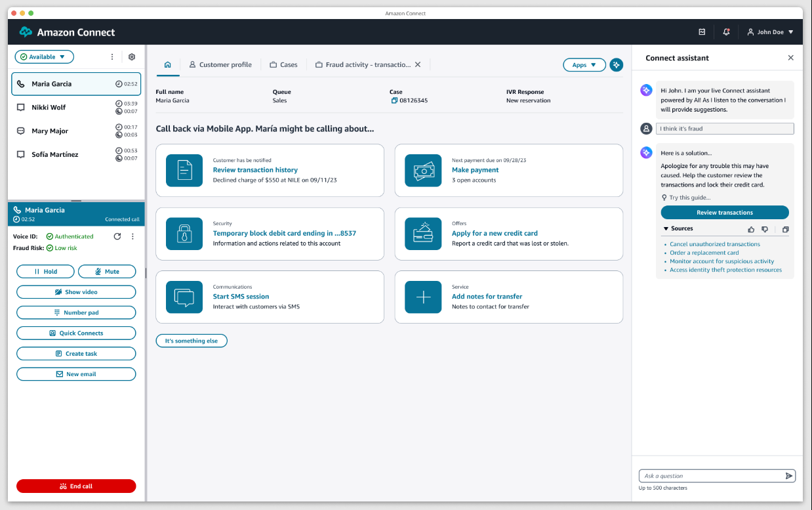This screenshot has width=812, height=510.
Task: Toggle Show video
Action: 76,292
